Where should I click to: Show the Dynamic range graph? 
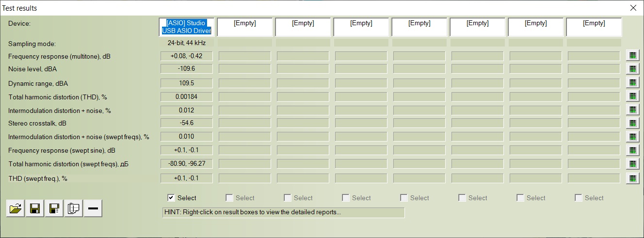pyautogui.click(x=632, y=82)
